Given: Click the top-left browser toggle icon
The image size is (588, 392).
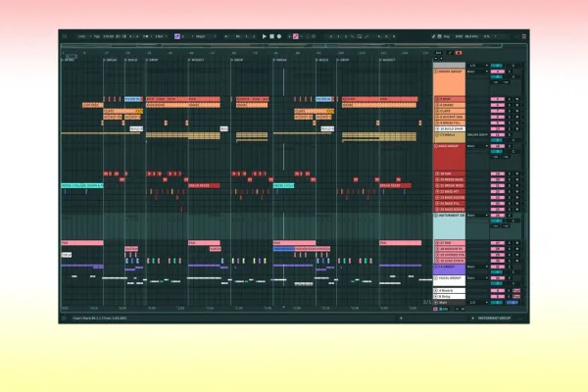Looking at the screenshot, I should [65, 36].
